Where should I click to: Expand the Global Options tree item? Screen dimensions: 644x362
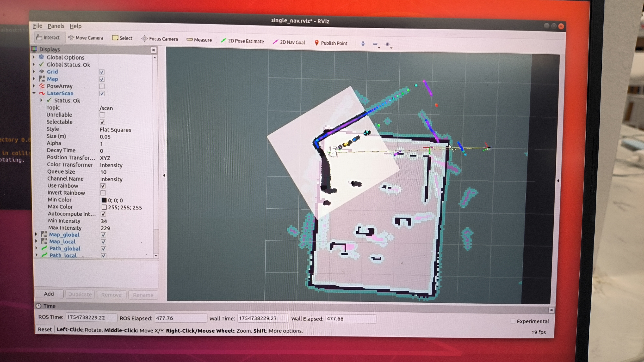click(x=34, y=57)
